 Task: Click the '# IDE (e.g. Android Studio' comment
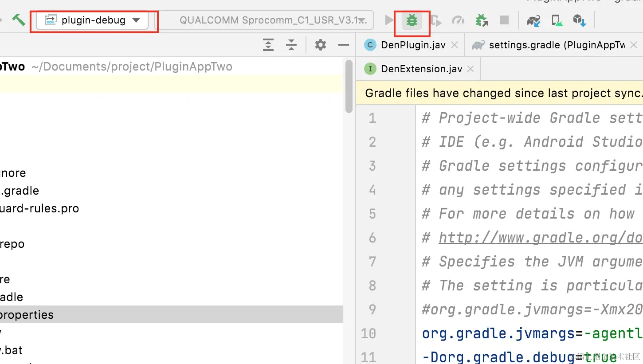532,142
